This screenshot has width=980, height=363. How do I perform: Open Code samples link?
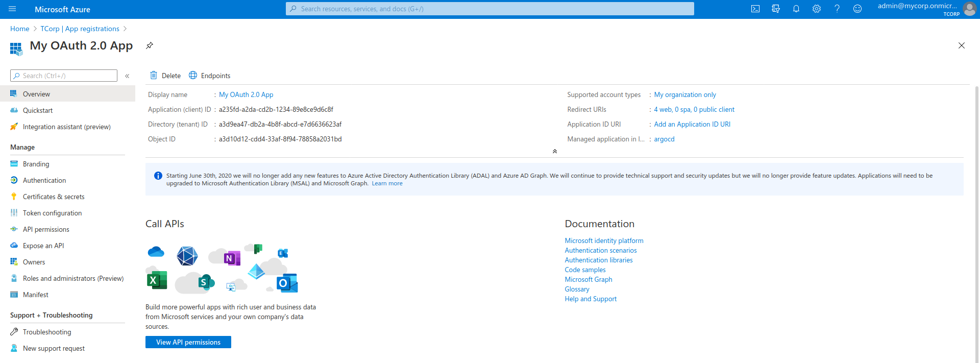click(585, 270)
